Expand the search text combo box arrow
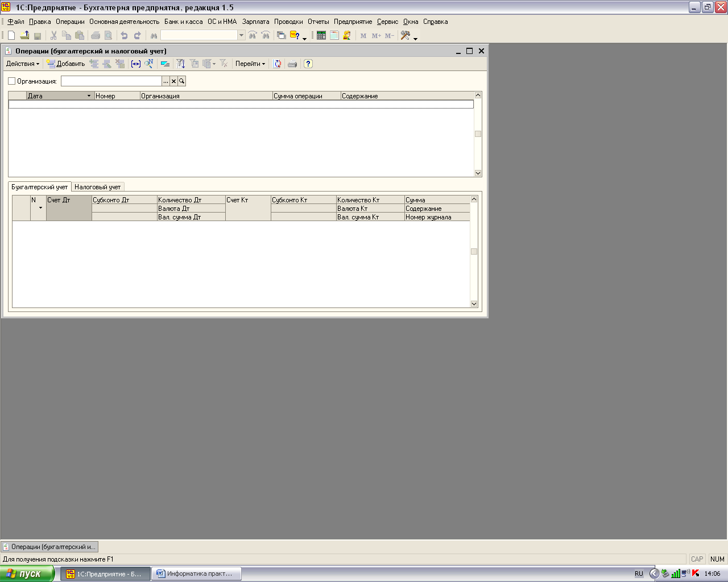 pos(241,35)
